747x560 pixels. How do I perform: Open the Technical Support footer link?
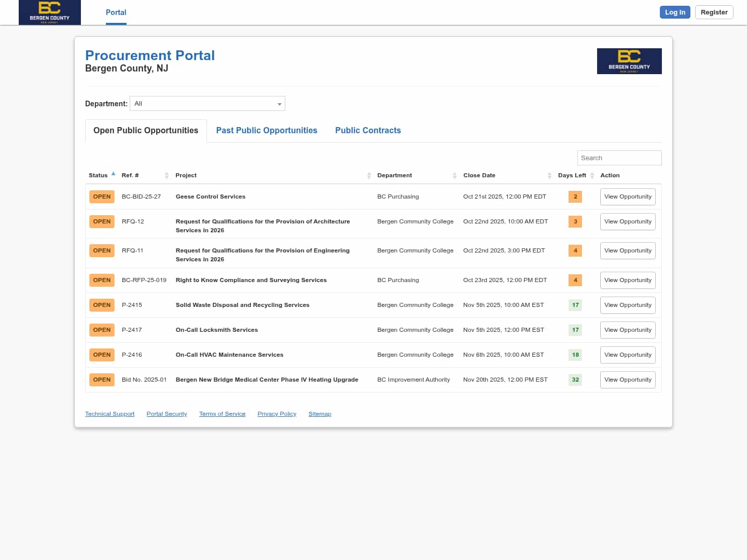click(109, 414)
